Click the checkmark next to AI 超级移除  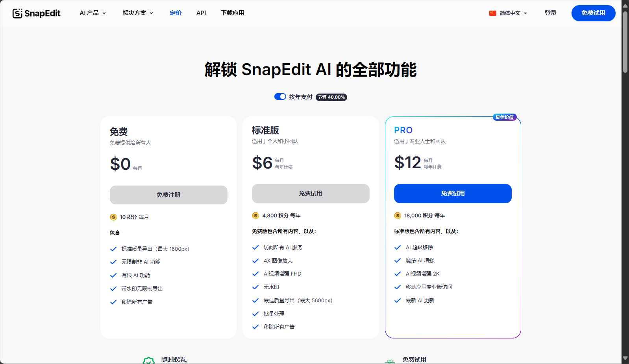click(x=398, y=247)
